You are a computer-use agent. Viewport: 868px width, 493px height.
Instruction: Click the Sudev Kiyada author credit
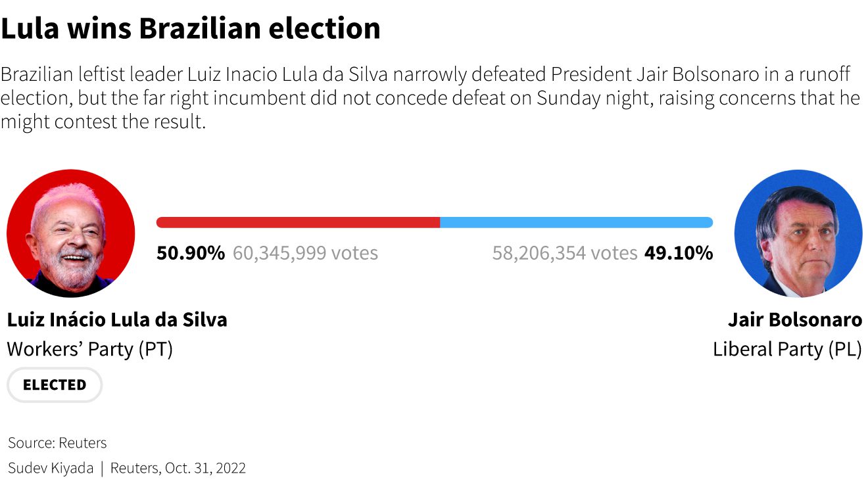click(51, 469)
